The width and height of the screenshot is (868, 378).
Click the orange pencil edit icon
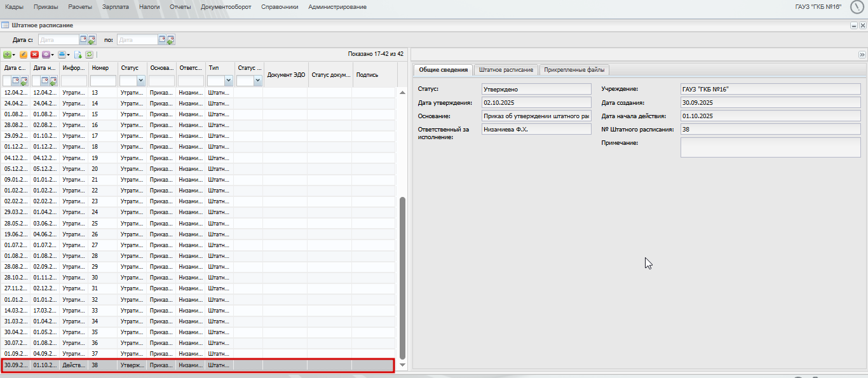24,55
